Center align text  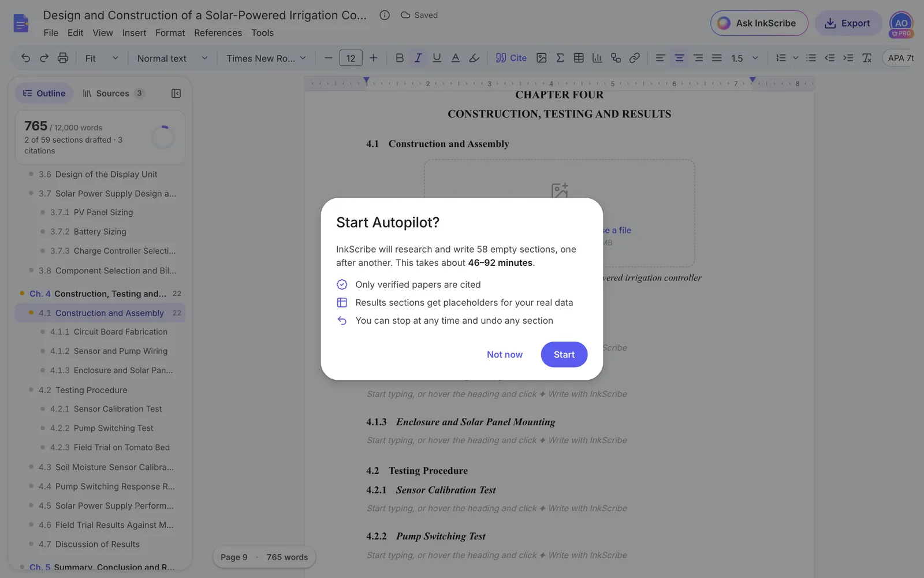pos(679,58)
